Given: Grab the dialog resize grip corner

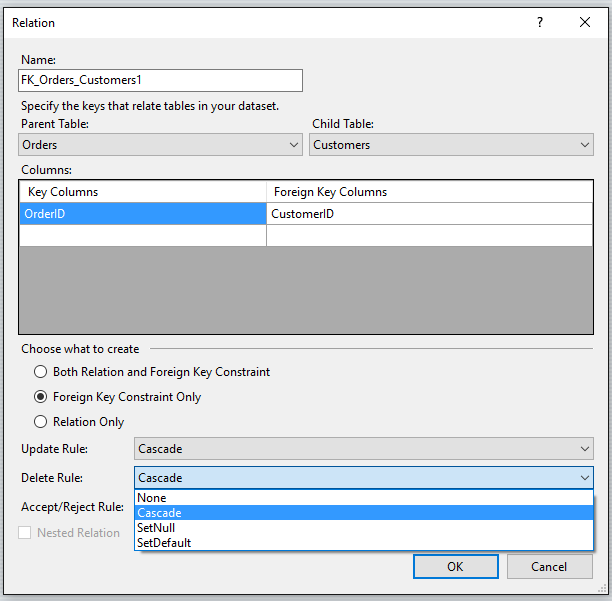Looking at the screenshot, I should point(600,589).
